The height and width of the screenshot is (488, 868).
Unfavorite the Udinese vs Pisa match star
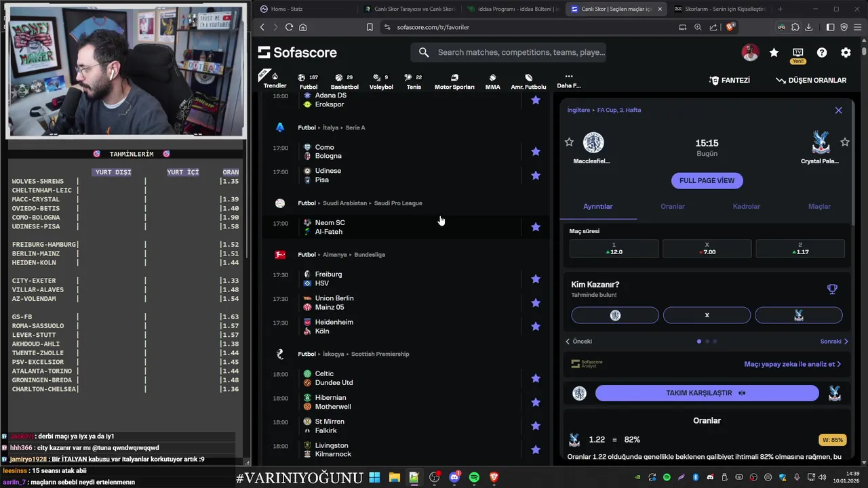(x=536, y=175)
